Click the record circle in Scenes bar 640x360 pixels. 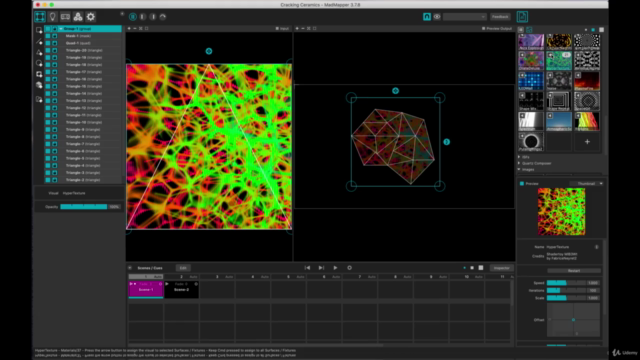point(349,268)
